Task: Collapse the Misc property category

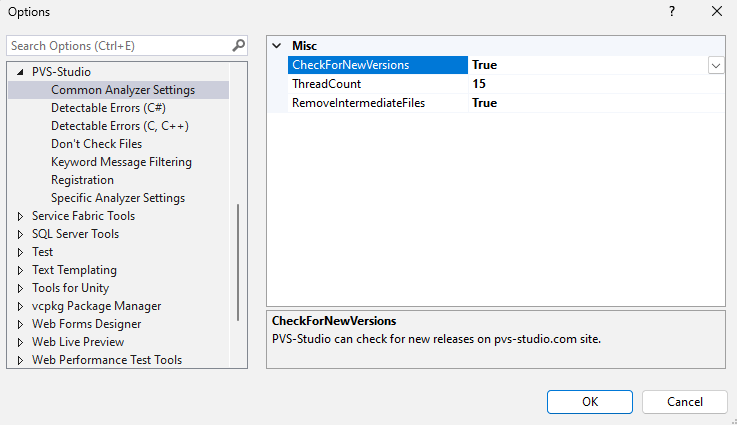Action: (x=277, y=46)
